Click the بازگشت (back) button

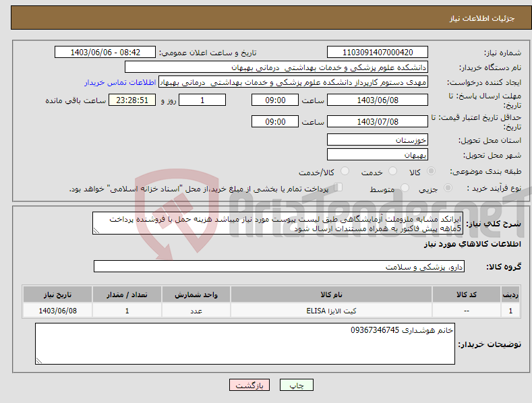pyautogui.click(x=249, y=385)
